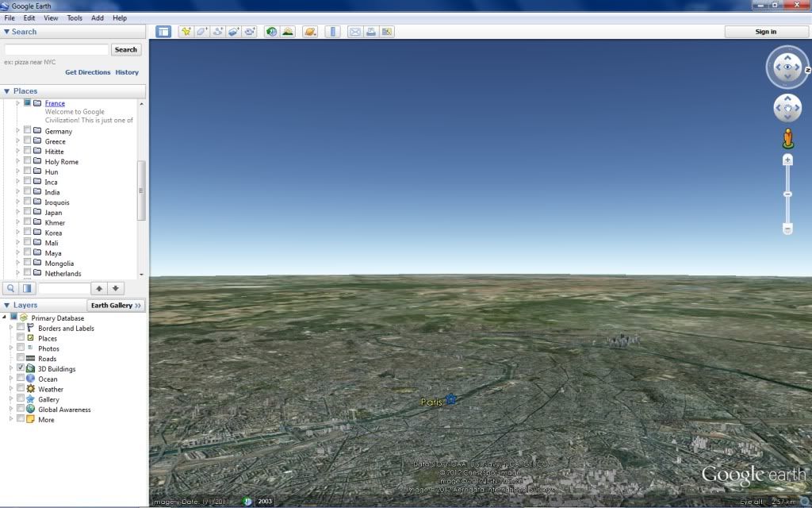Expand the Korea folder
Image resolution: width=812 pixels, height=508 pixels.
[17, 233]
